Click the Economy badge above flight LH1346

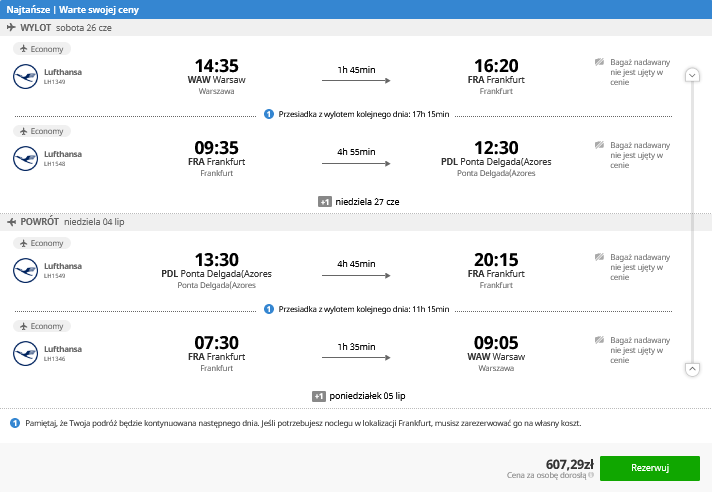[x=42, y=326]
